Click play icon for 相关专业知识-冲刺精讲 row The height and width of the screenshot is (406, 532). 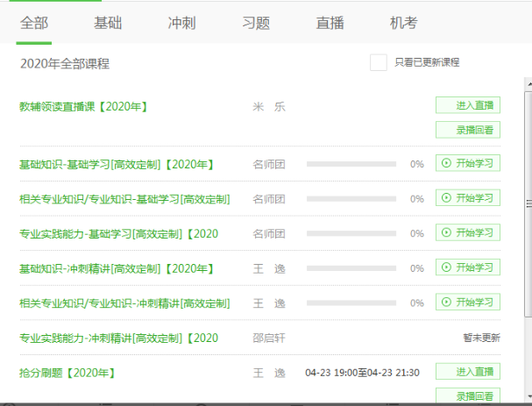click(446, 303)
